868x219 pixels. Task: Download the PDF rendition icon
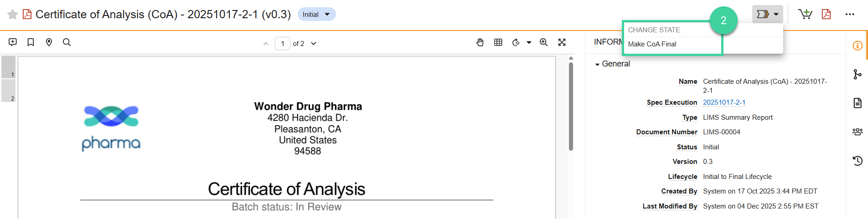coord(826,15)
